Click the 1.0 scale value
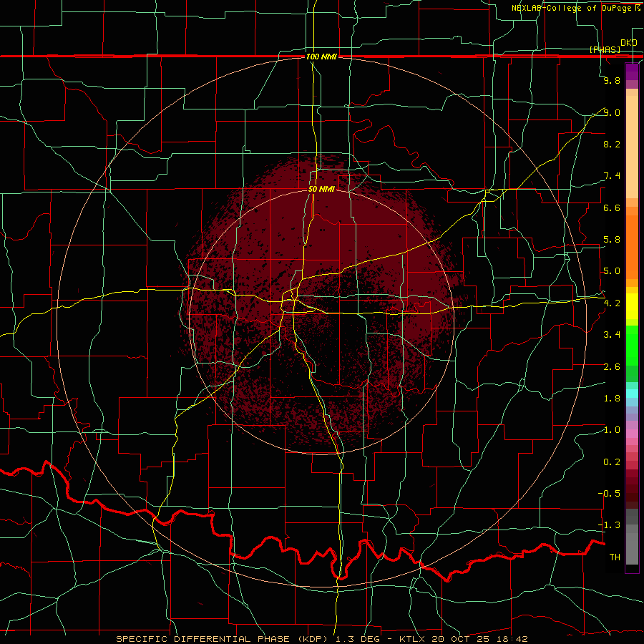This screenshot has width=644, height=644. tap(612, 430)
